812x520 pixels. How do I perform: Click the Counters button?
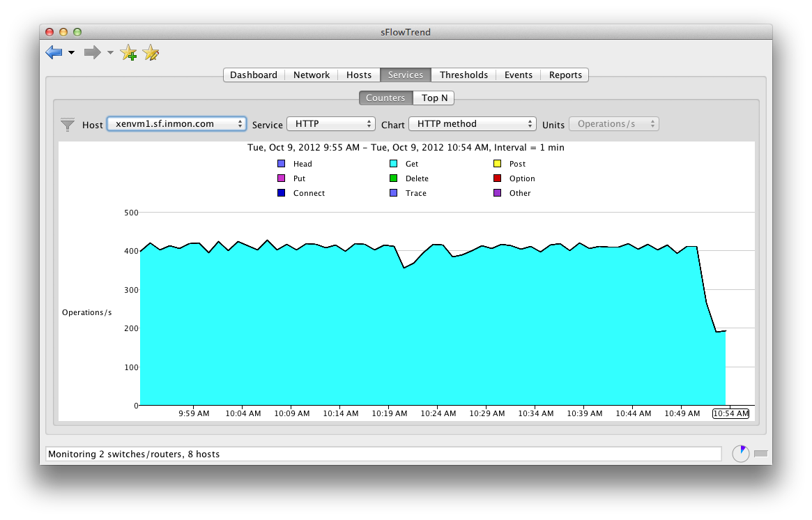click(385, 98)
